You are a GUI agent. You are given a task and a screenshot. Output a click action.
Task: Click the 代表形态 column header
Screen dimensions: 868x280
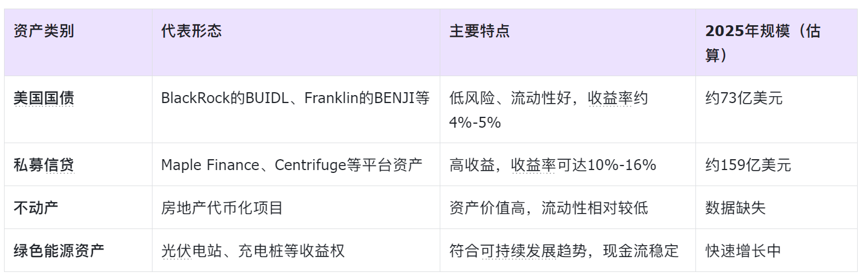tap(191, 31)
